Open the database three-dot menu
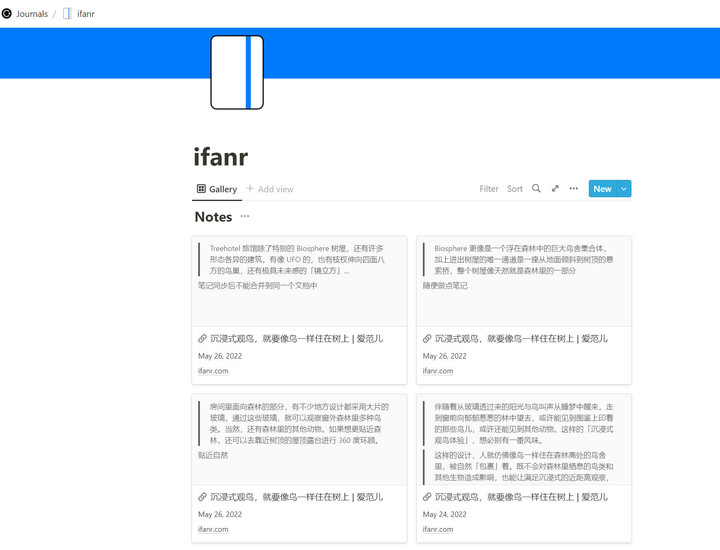This screenshot has height=550, width=720. click(574, 188)
